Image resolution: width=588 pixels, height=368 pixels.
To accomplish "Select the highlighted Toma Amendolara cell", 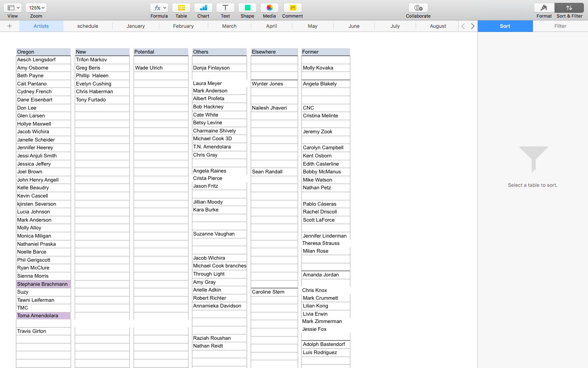I will click(x=43, y=316).
